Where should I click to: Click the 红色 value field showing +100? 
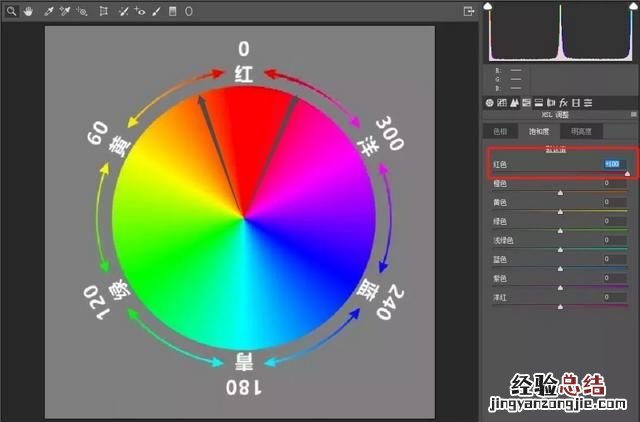pyautogui.click(x=612, y=164)
